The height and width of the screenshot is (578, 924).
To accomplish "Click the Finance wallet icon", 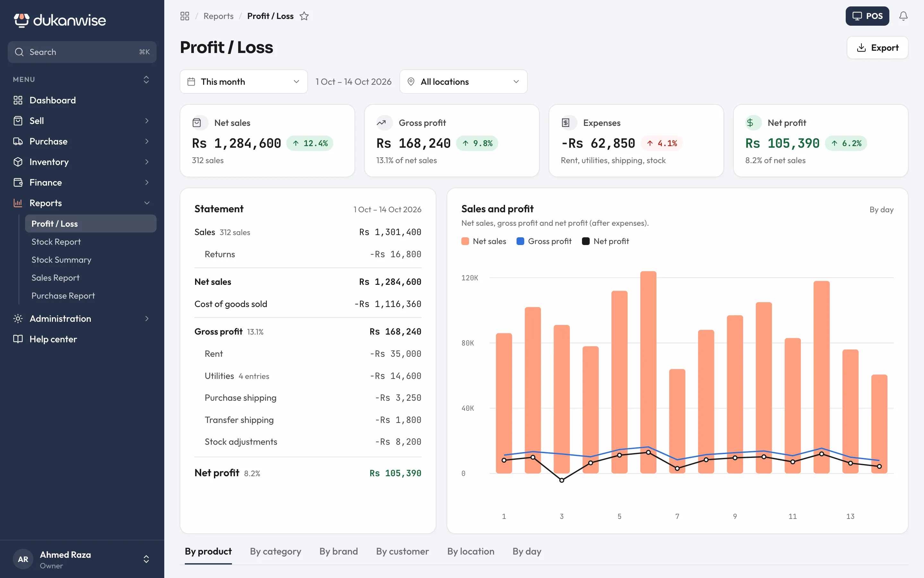I will click(18, 182).
